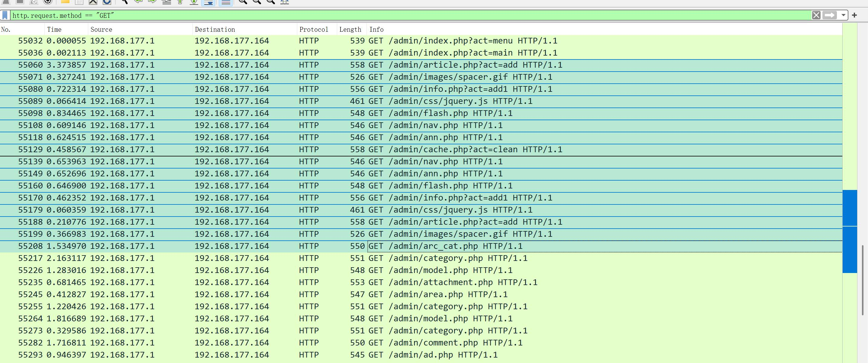Image resolution: width=868 pixels, height=363 pixels.
Task: Select packet 55129 cache.php?act=clean
Action: coord(421,150)
